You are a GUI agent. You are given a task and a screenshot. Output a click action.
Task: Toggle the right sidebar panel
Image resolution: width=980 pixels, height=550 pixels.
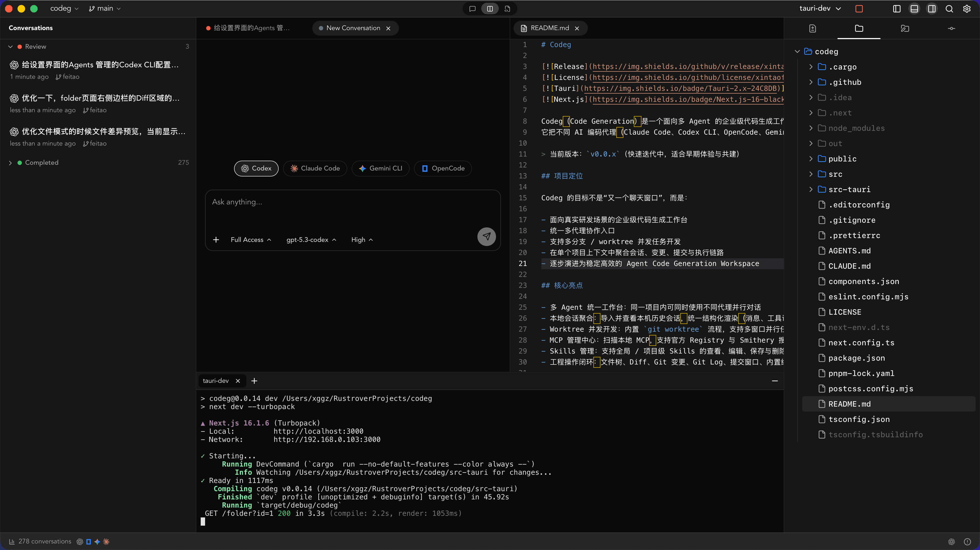(932, 8)
